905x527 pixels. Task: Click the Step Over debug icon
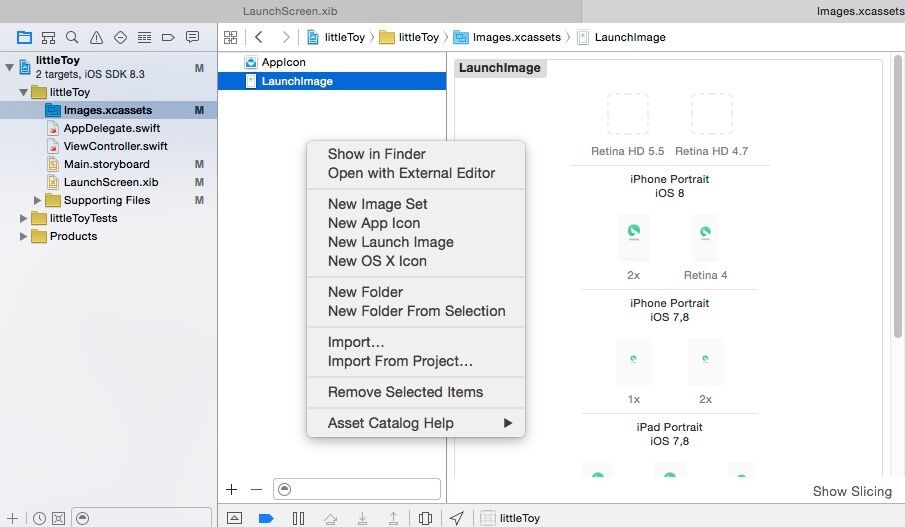[x=331, y=518]
